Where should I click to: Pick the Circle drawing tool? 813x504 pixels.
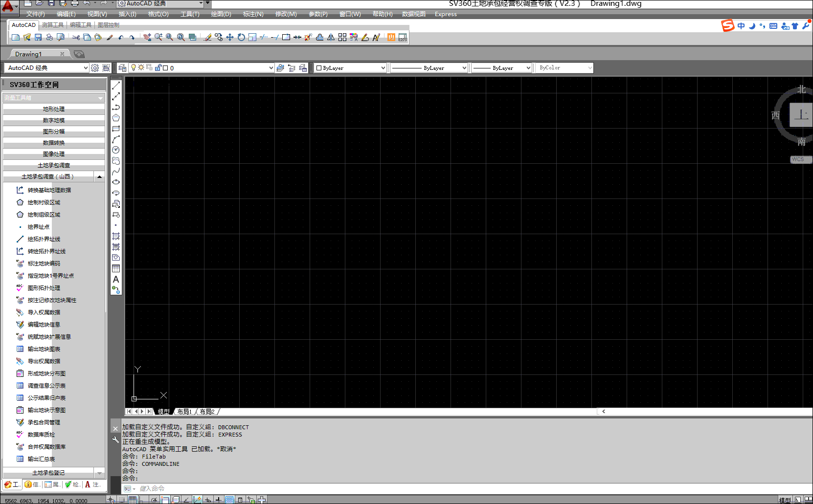116,150
